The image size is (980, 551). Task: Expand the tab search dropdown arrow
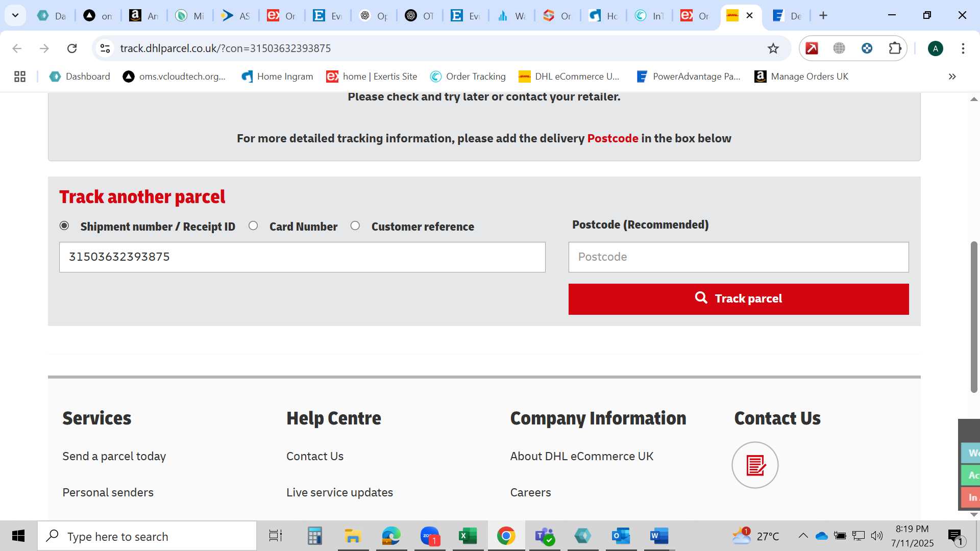tap(15, 15)
